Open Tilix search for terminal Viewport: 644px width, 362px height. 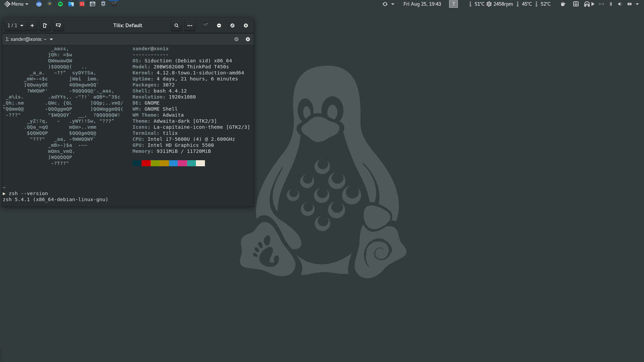click(x=176, y=25)
